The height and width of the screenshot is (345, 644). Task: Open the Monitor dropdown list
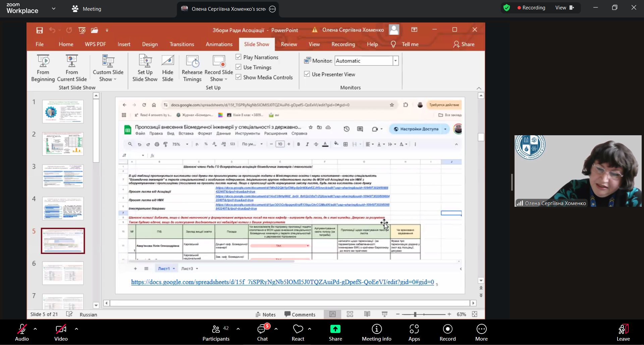coord(395,61)
